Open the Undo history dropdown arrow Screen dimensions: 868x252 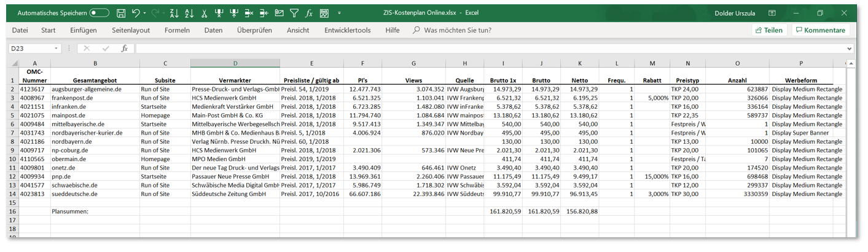tap(144, 13)
